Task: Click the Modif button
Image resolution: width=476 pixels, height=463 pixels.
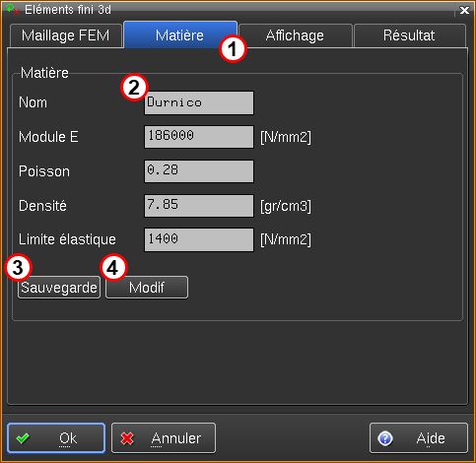Action: 147,288
